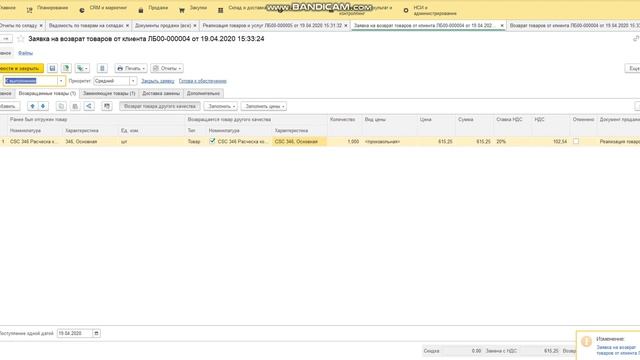Close the Документы продажи (все) tab
Viewport: 640px width, 360px height.
[x=195, y=25]
